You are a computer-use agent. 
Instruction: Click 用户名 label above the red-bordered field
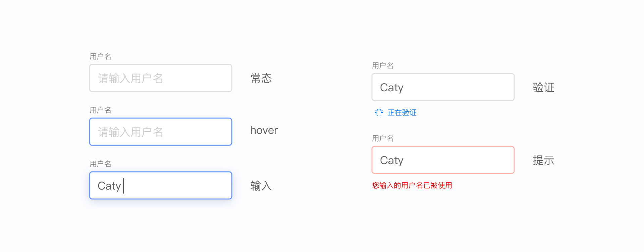pyautogui.click(x=383, y=138)
